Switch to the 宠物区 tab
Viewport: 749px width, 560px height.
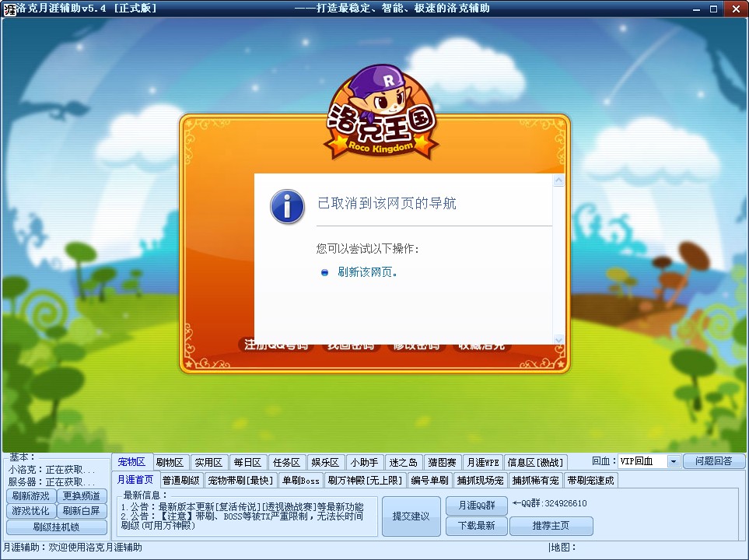coord(131,462)
